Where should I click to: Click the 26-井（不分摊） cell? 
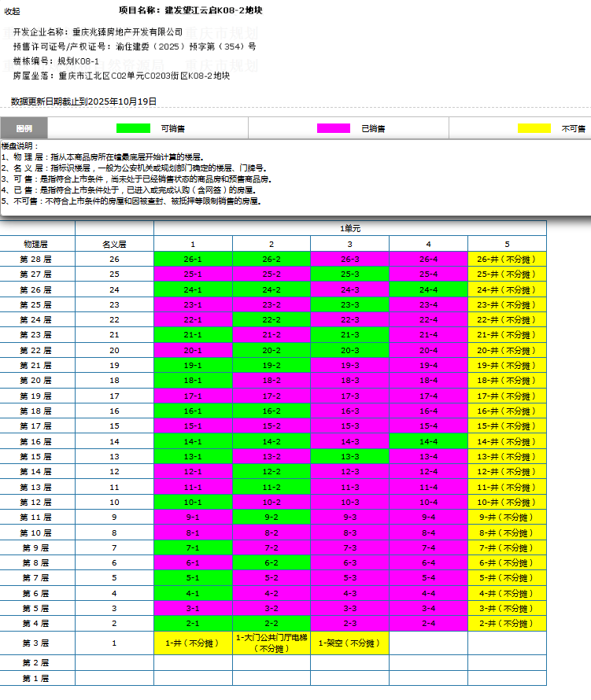[507, 259]
